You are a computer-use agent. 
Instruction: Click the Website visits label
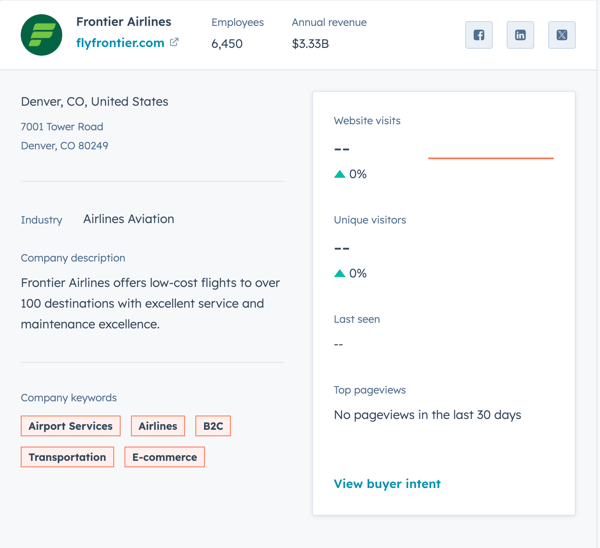367,121
